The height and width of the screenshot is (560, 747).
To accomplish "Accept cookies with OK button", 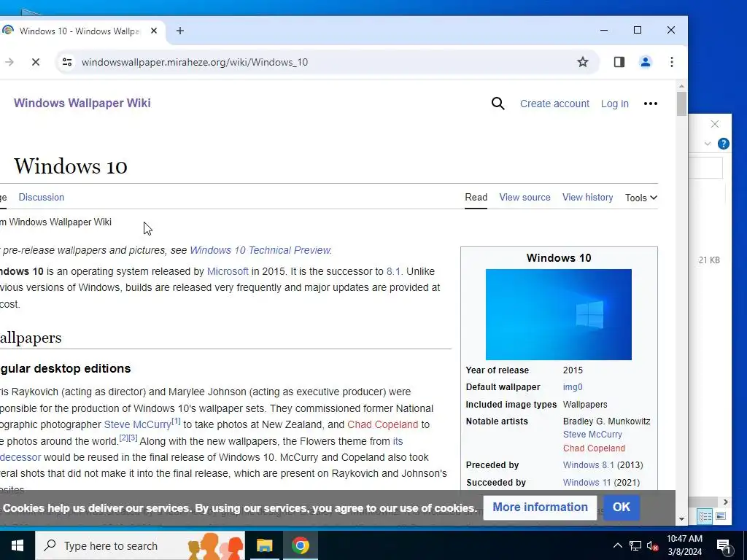I will point(622,507).
